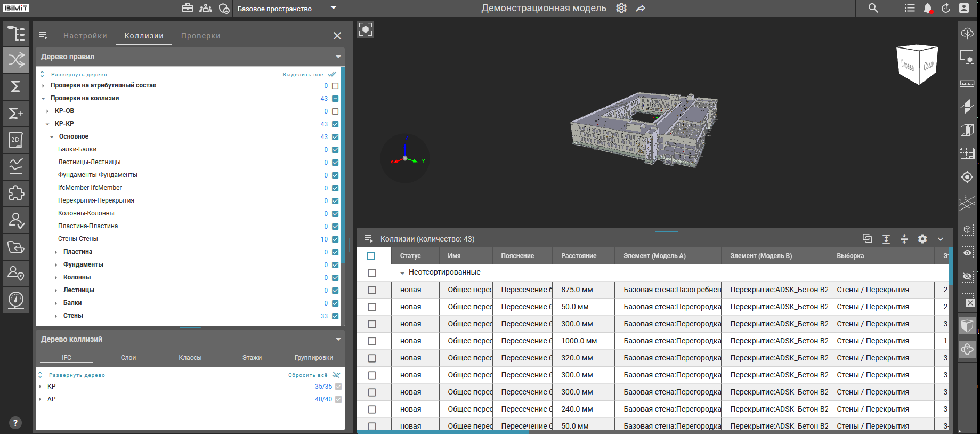This screenshot has height=434, width=980.
Task: Click the search magnifier icon
Action: 873,8
